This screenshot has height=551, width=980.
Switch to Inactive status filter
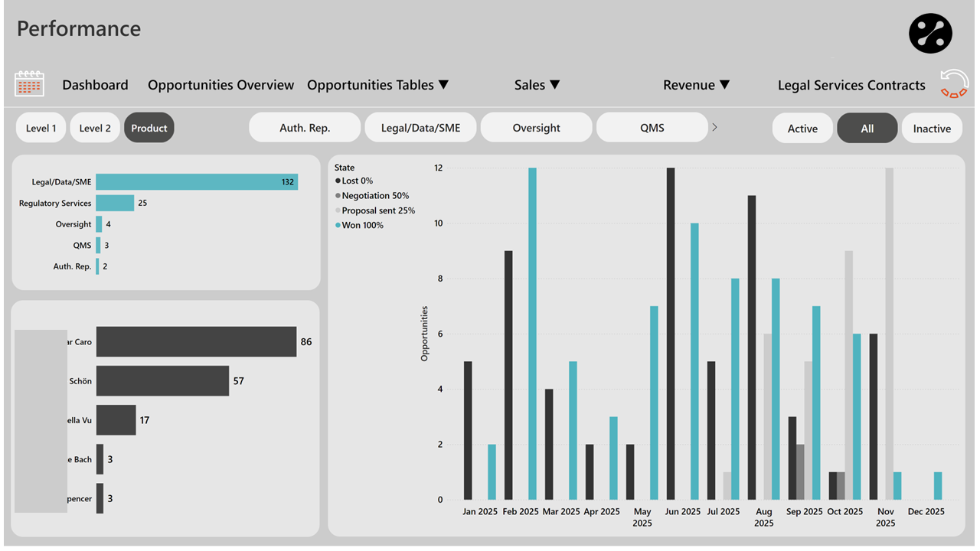[x=931, y=129]
